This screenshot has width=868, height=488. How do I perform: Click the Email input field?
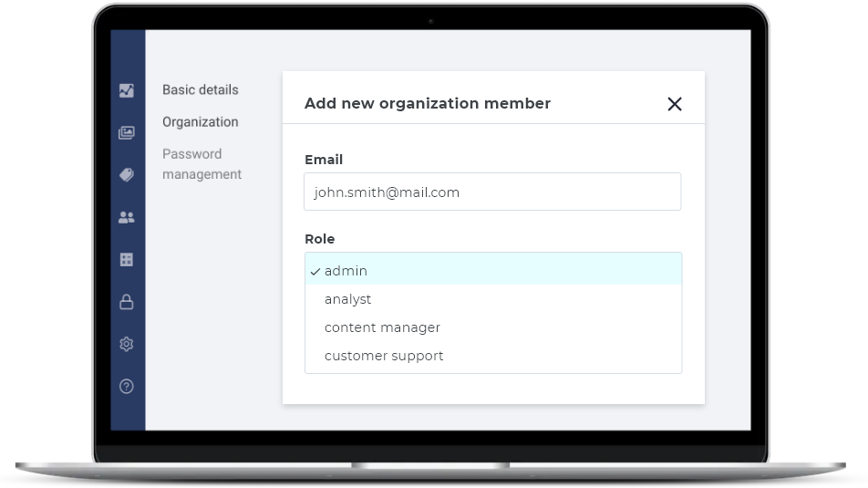[492, 192]
